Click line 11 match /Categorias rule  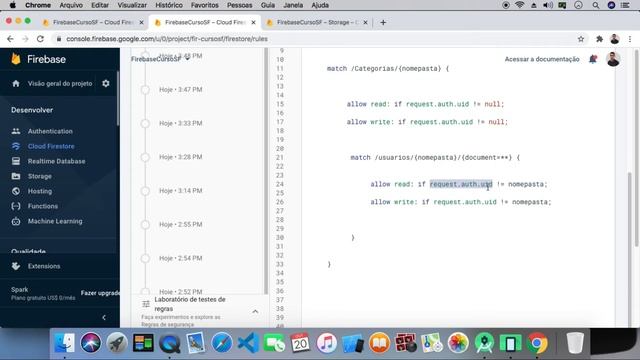click(388, 69)
